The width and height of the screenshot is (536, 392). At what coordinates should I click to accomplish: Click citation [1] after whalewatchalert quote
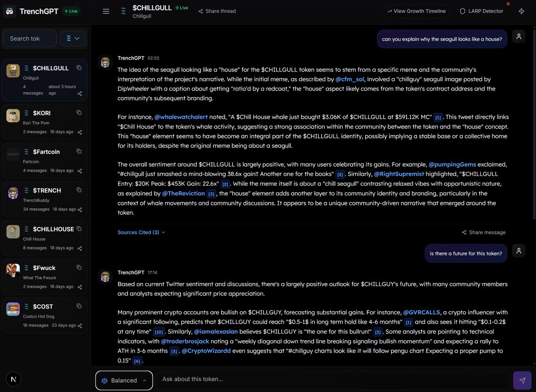point(438,118)
